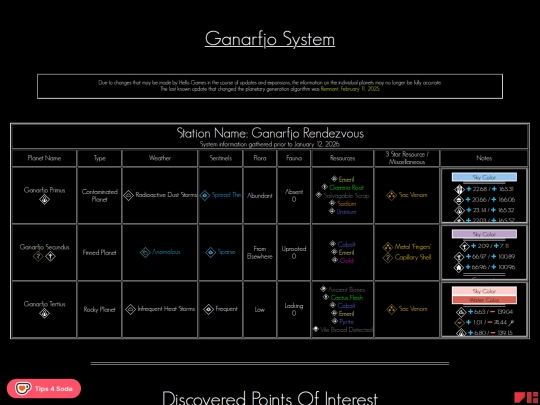Click the 3 Star Resource / Miscellaneous header
The image size is (540, 405).
407,158
